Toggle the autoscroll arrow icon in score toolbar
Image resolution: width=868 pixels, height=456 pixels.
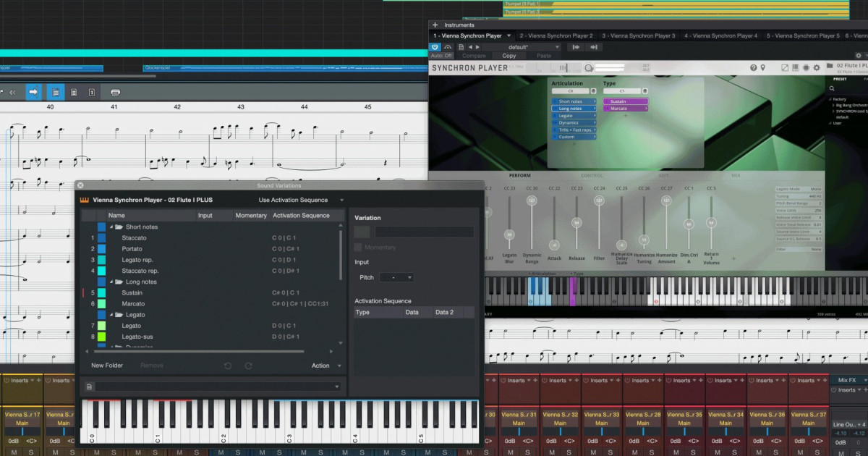(33, 92)
